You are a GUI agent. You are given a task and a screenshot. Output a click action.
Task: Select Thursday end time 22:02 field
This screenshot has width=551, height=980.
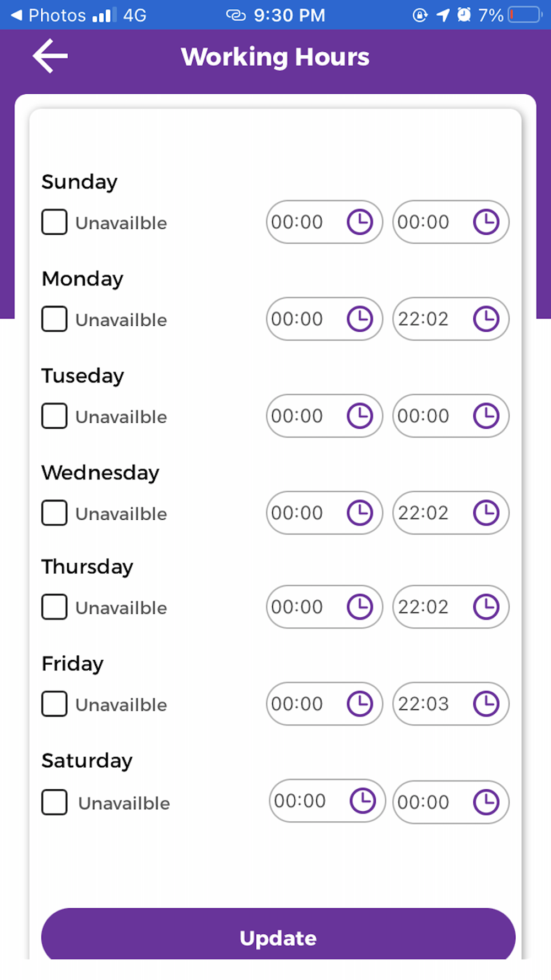coord(424,607)
